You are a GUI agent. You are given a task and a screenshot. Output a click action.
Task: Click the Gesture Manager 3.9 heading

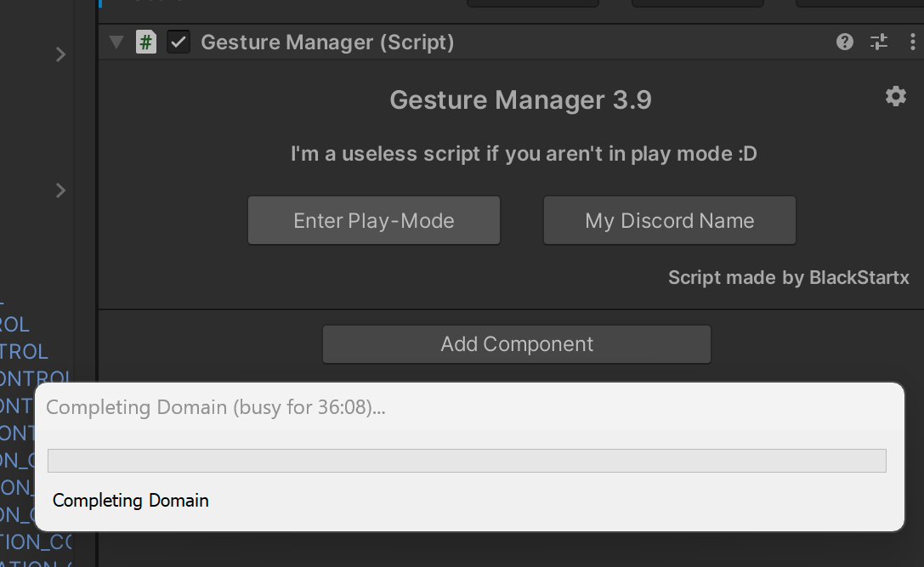pos(520,100)
